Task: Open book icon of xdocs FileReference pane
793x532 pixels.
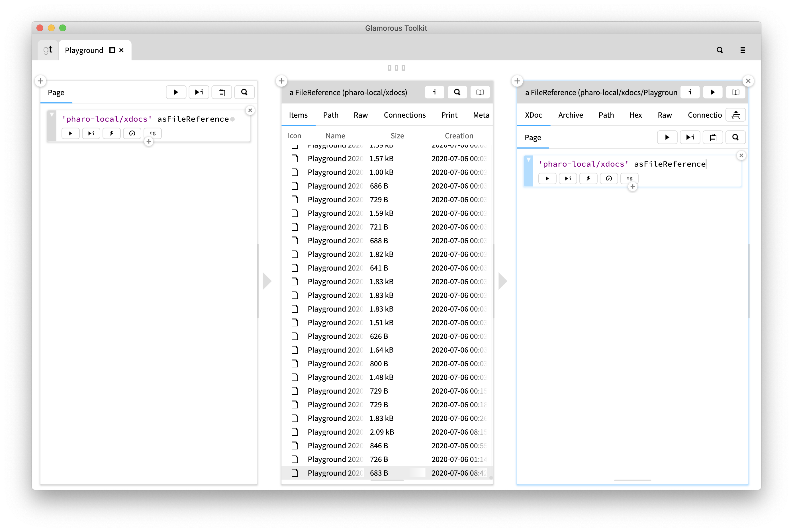Action: click(x=480, y=92)
